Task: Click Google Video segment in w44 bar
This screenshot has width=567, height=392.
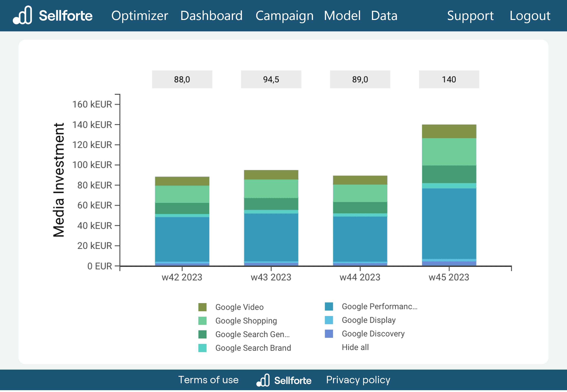Action: [360, 180]
